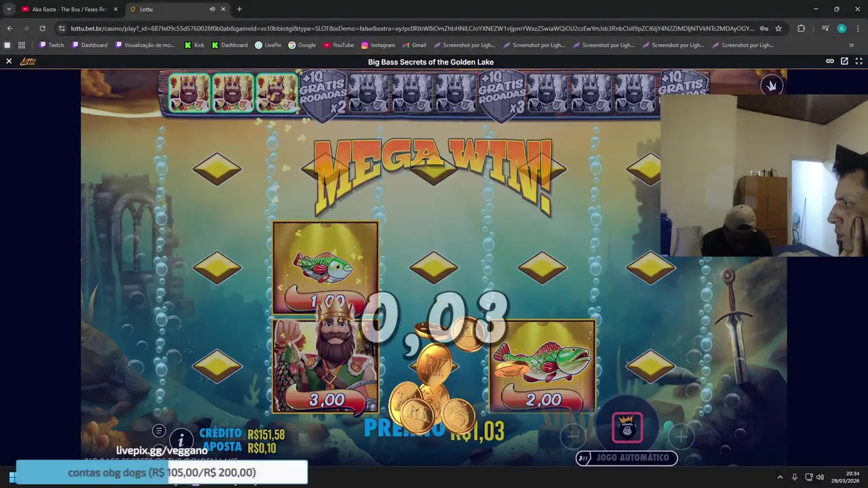Open the first Dashboard bookmark
868x488 pixels.
coord(90,45)
